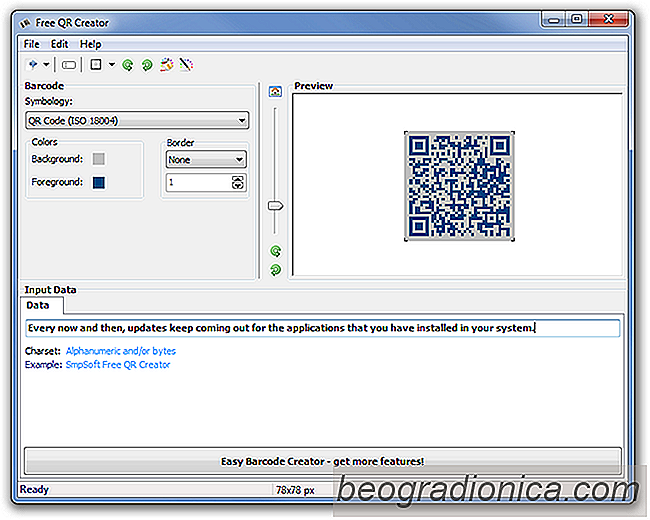Click the 'SmpSoft Free QR Creator' example link
The height and width of the screenshot is (520, 650).
(118, 365)
